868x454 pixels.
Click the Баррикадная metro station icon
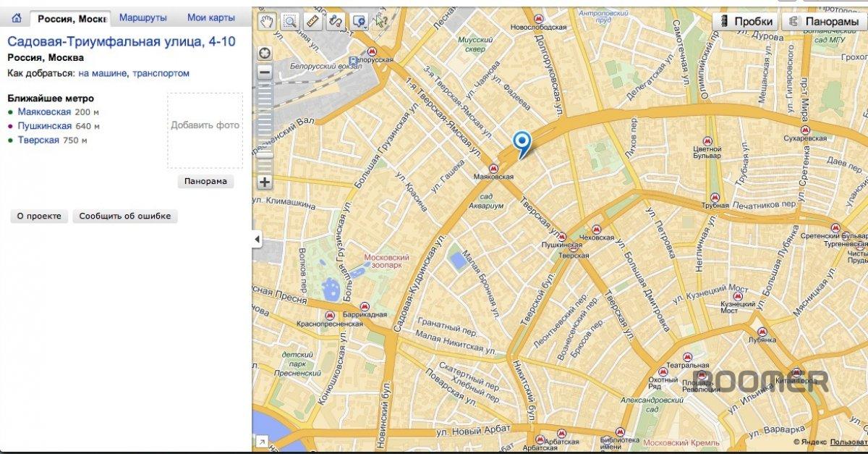pyautogui.click(x=365, y=306)
